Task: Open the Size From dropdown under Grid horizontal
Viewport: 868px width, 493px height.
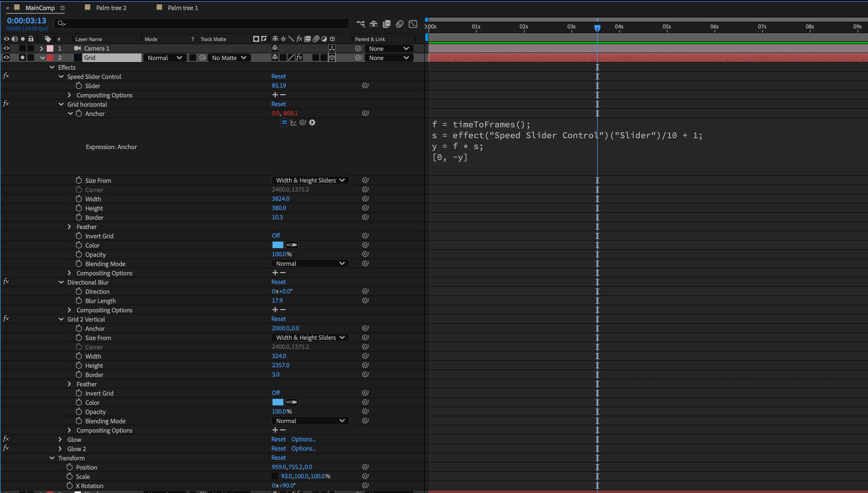Action: pos(310,180)
